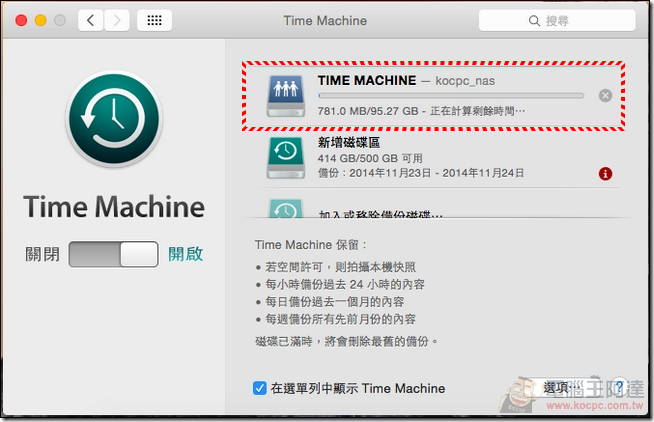Open the red info icon for 新增磁碟區
Viewport: 654px width, 422px height.
(605, 173)
